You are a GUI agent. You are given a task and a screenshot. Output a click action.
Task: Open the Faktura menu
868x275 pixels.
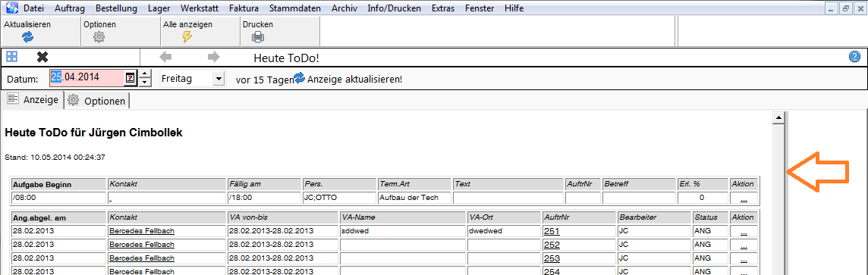pos(243,8)
